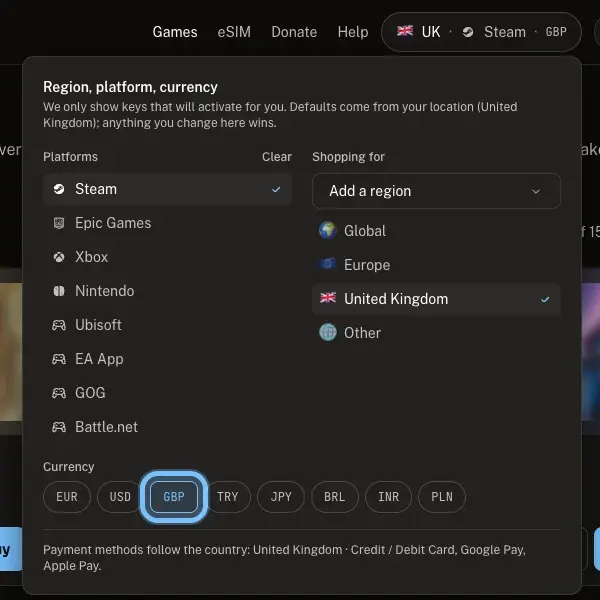600x600 pixels.
Task: Click the Global earth globe icon
Action: (x=328, y=230)
